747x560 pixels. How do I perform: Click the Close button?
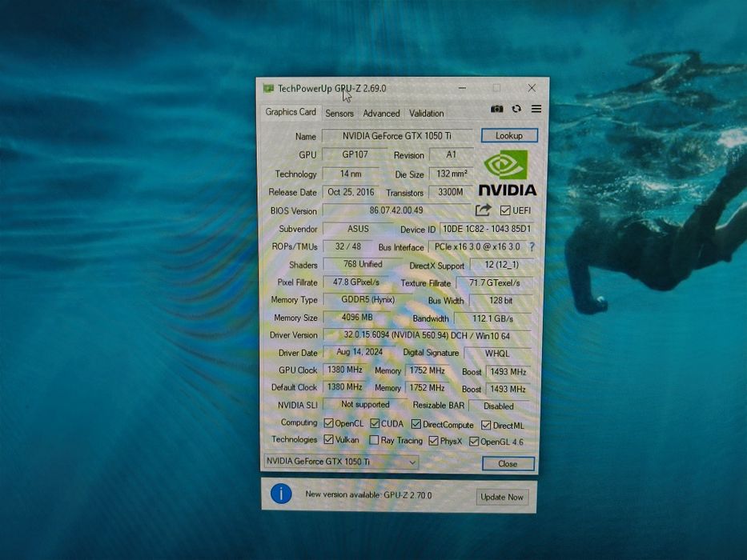508,463
